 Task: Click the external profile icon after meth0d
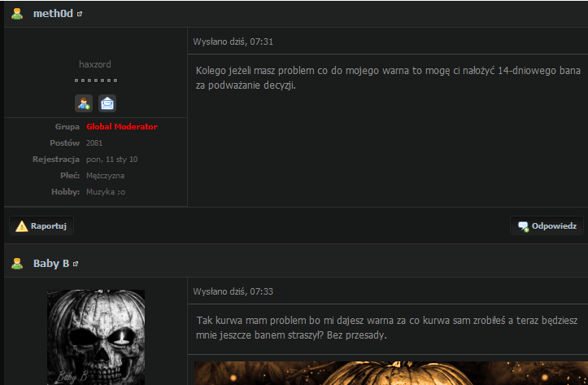[80, 14]
